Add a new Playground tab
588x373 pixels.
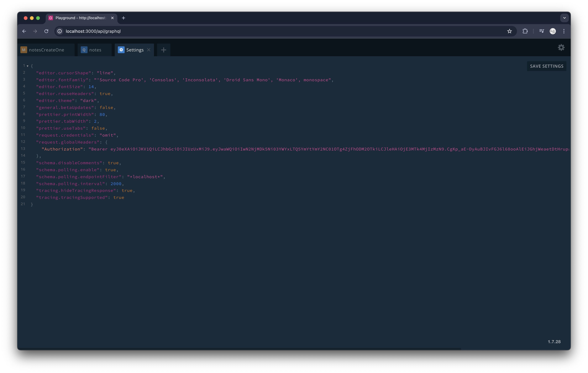coord(164,50)
